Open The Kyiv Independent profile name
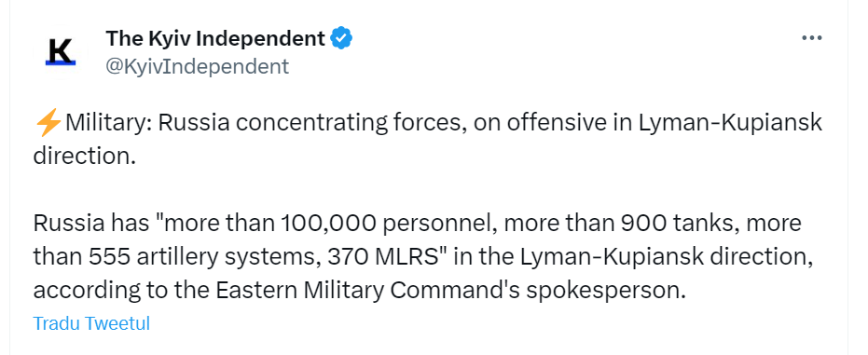Image resolution: width=868 pixels, height=355 pixels. pos(215,39)
